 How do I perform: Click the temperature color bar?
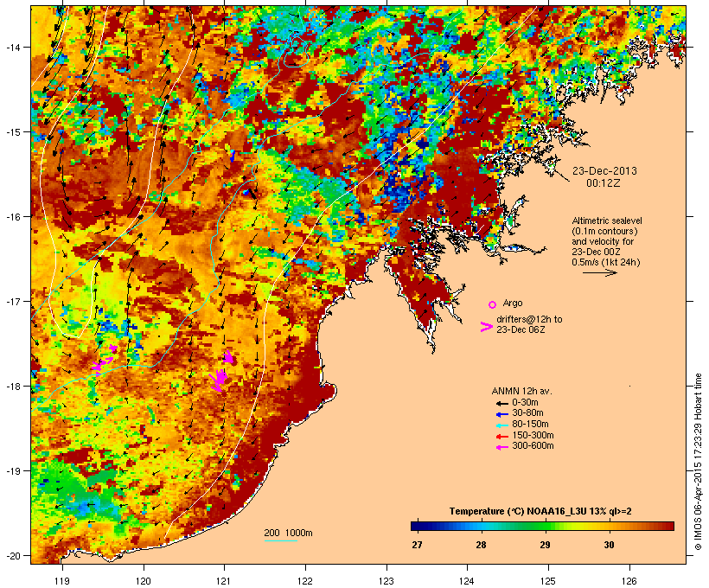click(x=543, y=526)
